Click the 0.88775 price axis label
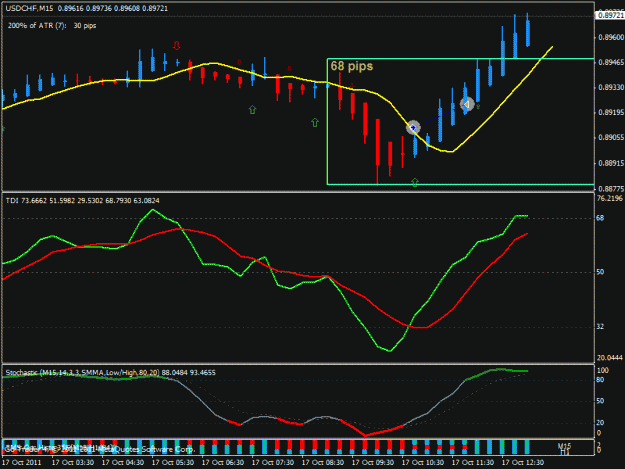625x469 pixels. coord(611,188)
